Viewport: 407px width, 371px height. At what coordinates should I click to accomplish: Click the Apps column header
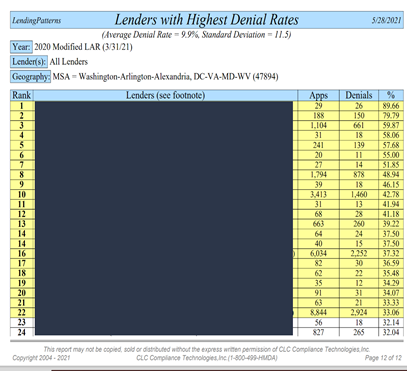318,95
